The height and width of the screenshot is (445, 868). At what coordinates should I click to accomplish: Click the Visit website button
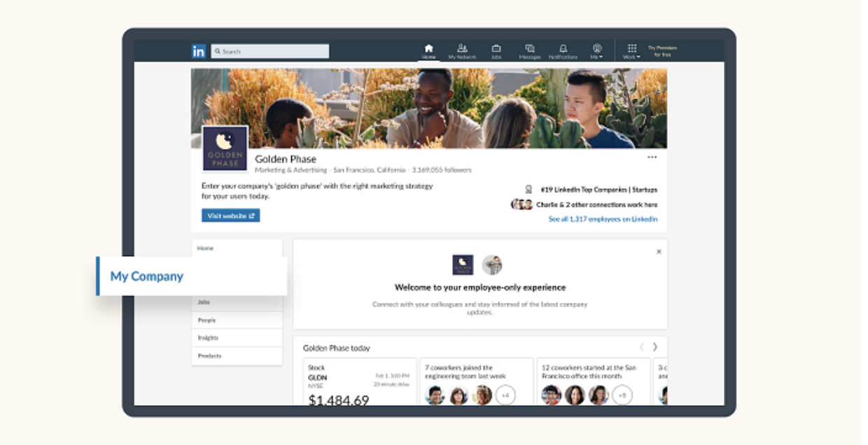coord(230,216)
